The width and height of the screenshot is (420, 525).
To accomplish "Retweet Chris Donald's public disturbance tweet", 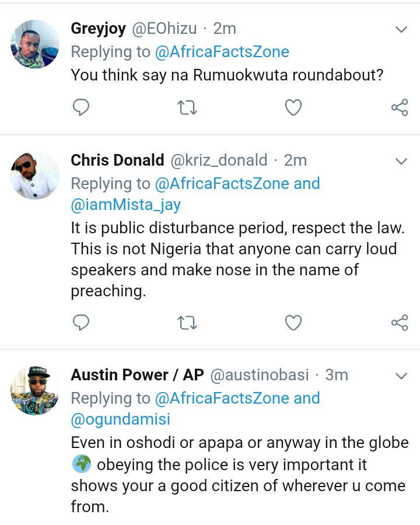I will (x=187, y=323).
